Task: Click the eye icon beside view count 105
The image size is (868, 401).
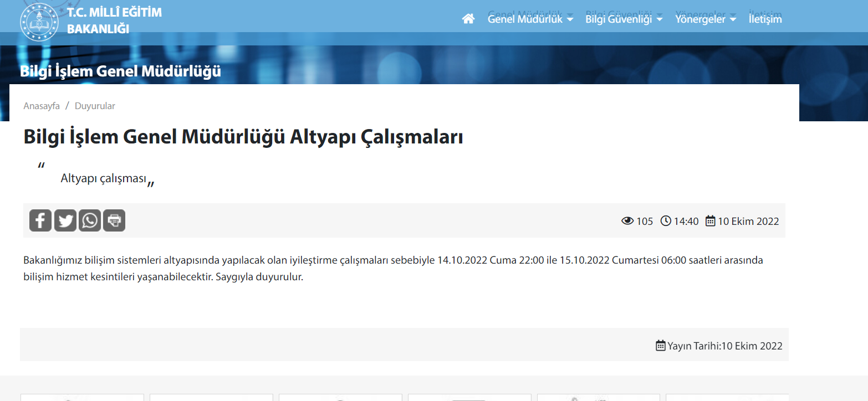Action: click(627, 221)
